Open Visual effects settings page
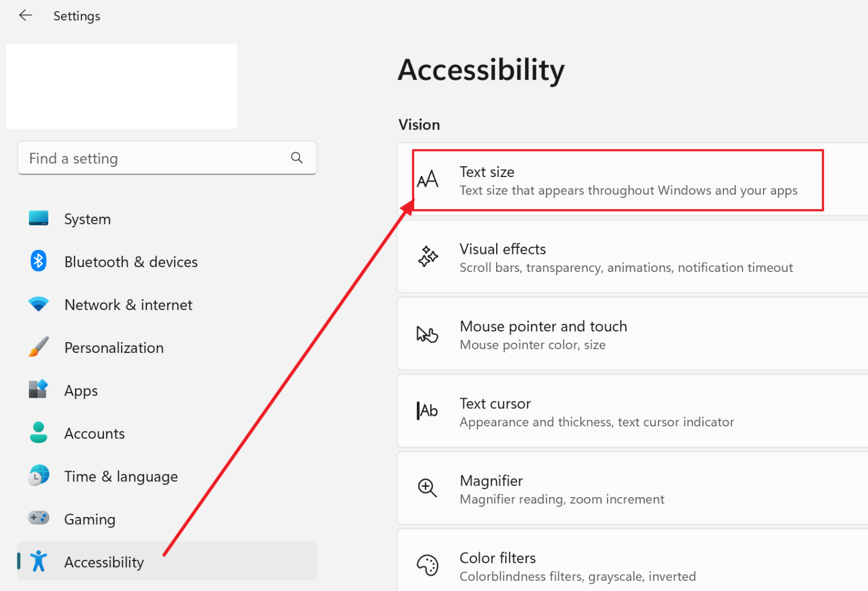The image size is (868, 591). pyautogui.click(x=633, y=257)
